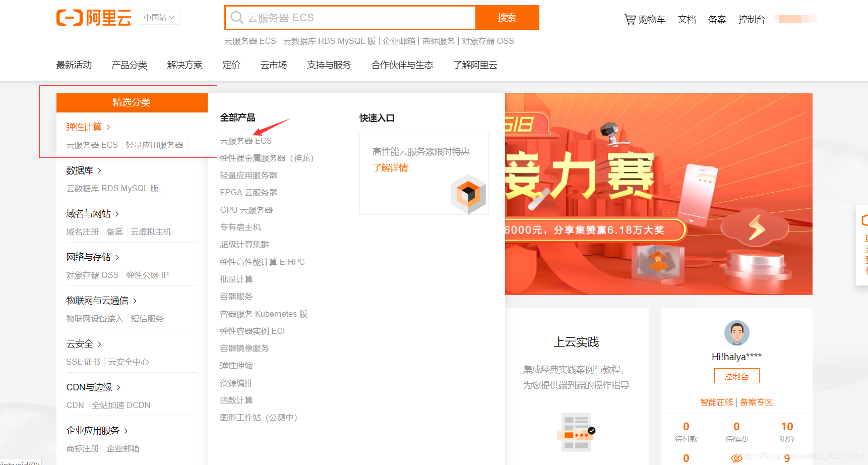Select 弹性容器实例 ECI
Viewport: 868px width, 465px height.
click(x=253, y=331)
